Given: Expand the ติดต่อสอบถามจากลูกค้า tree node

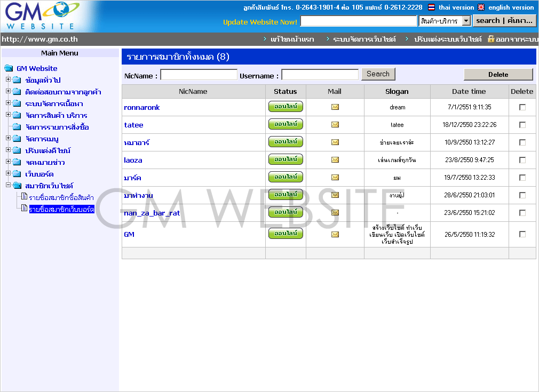Looking at the screenshot, I should (8, 91).
